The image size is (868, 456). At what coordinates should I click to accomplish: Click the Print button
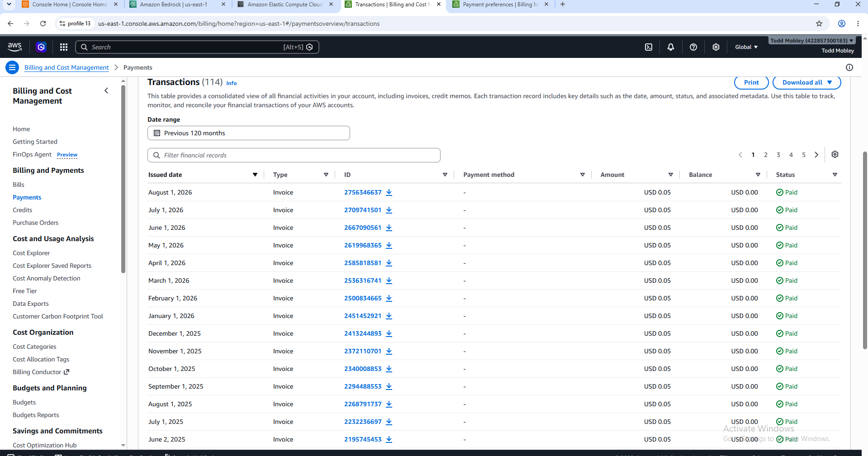[x=751, y=82]
